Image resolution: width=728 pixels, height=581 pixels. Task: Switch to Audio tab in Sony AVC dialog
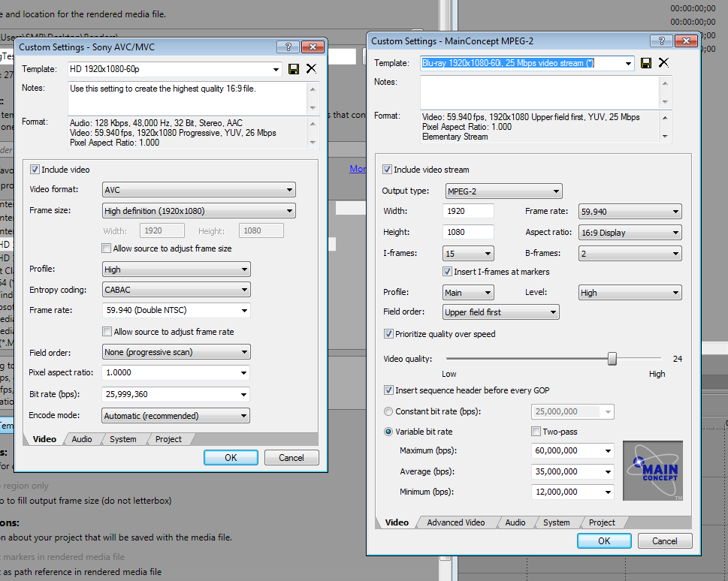click(82, 439)
